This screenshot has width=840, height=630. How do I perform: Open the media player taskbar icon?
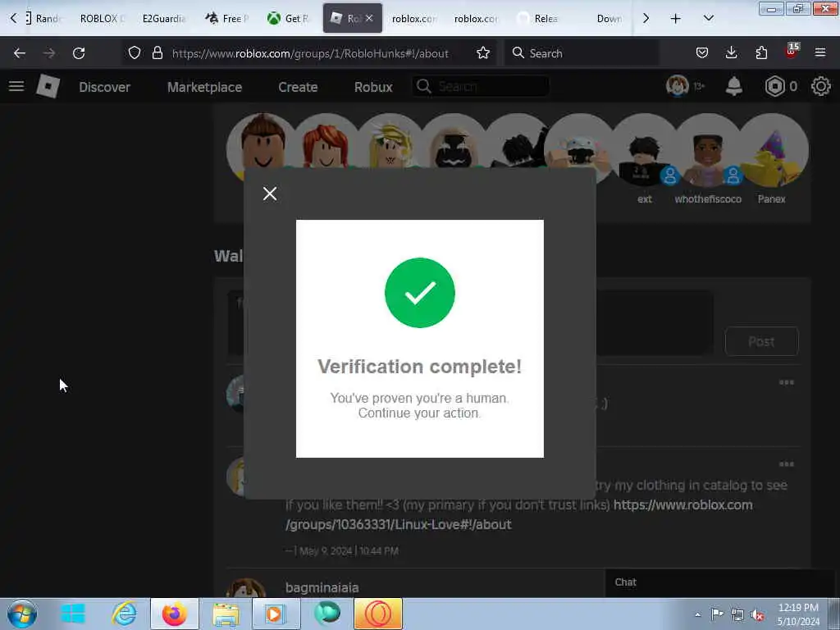pyautogui.click(x=276, y=614)
